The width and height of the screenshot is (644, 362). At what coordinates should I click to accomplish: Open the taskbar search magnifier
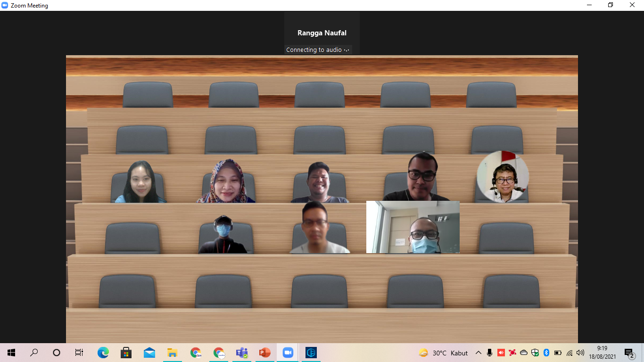(34, 353)
